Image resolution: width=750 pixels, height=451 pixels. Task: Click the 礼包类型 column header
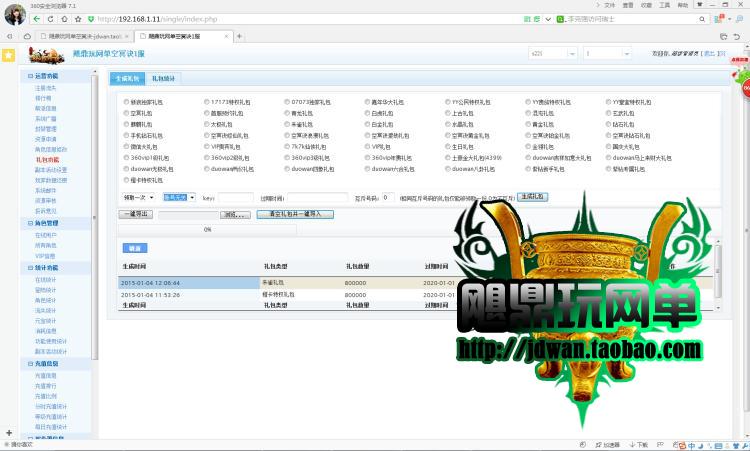(276, 266)
